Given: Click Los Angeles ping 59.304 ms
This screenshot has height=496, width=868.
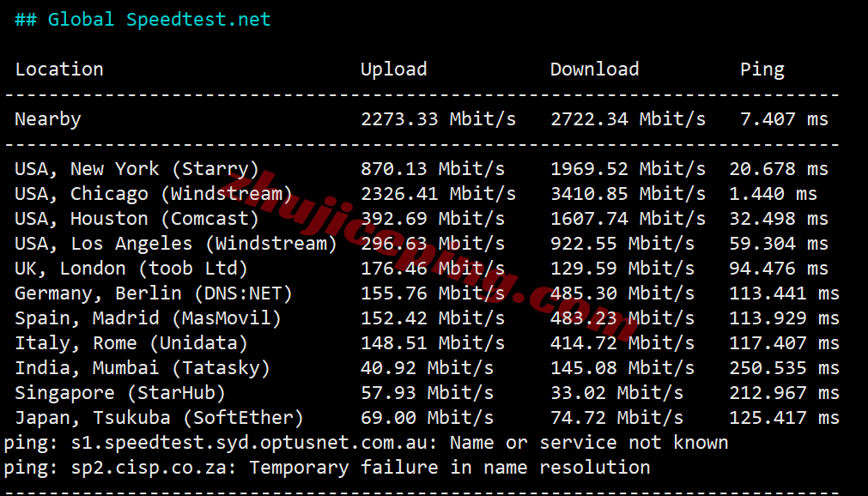Looking at the screenshot, I should tap(779, 244).
